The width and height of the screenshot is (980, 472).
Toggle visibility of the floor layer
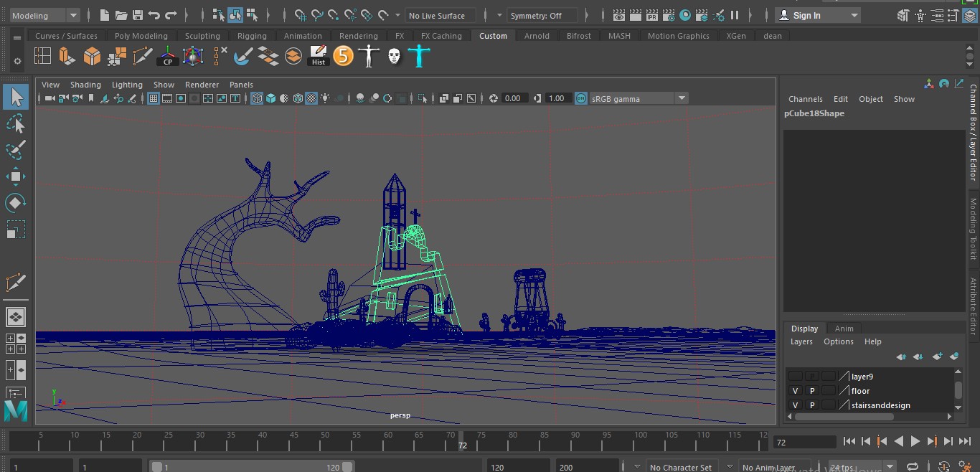[x=795, y=391]
